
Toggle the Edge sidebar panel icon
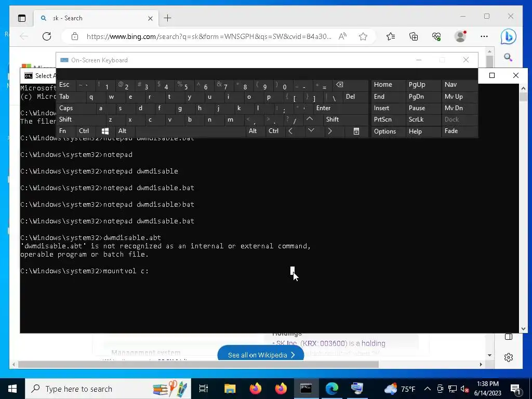tap(508, 337)
